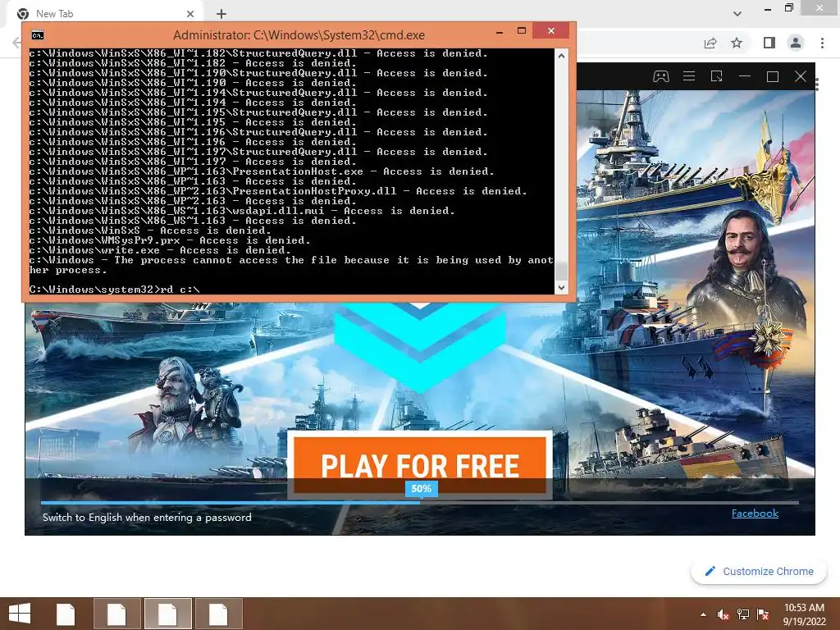
Task: Close the game launcher window
Action: [801, 76]
